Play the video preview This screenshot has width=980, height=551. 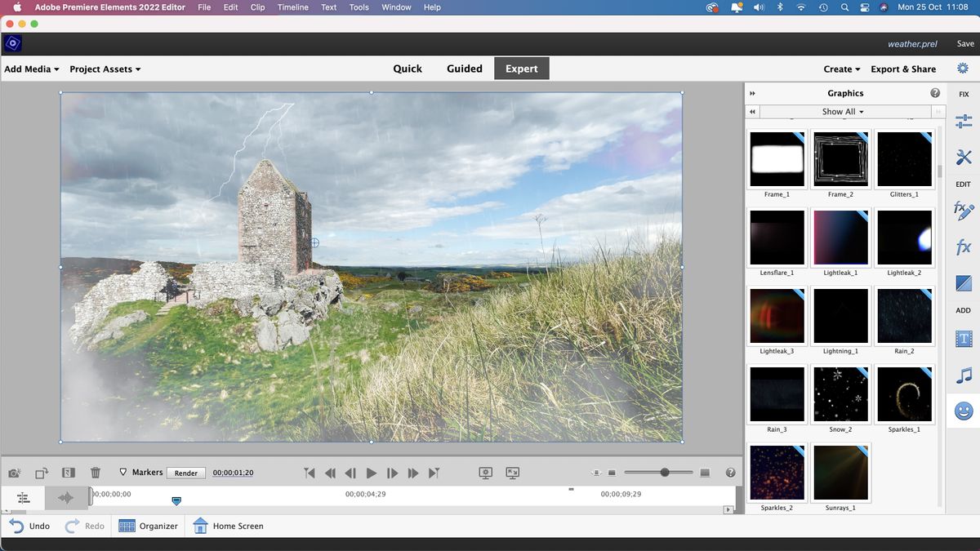point(372,473)
